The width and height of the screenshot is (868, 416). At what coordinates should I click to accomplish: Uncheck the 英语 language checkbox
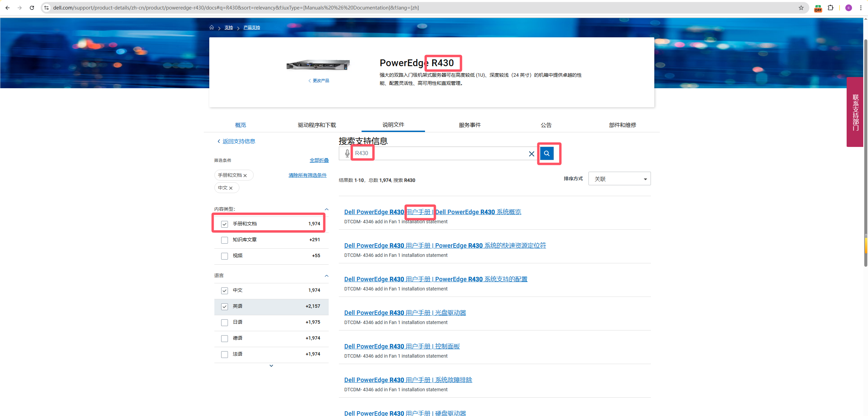point(224,306)
